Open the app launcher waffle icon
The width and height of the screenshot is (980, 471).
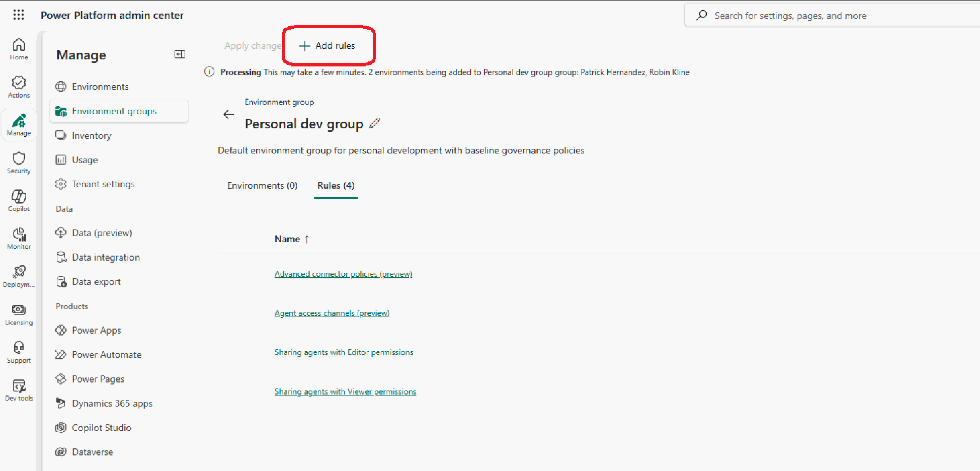pyautogui.click(x=19, y=15)
